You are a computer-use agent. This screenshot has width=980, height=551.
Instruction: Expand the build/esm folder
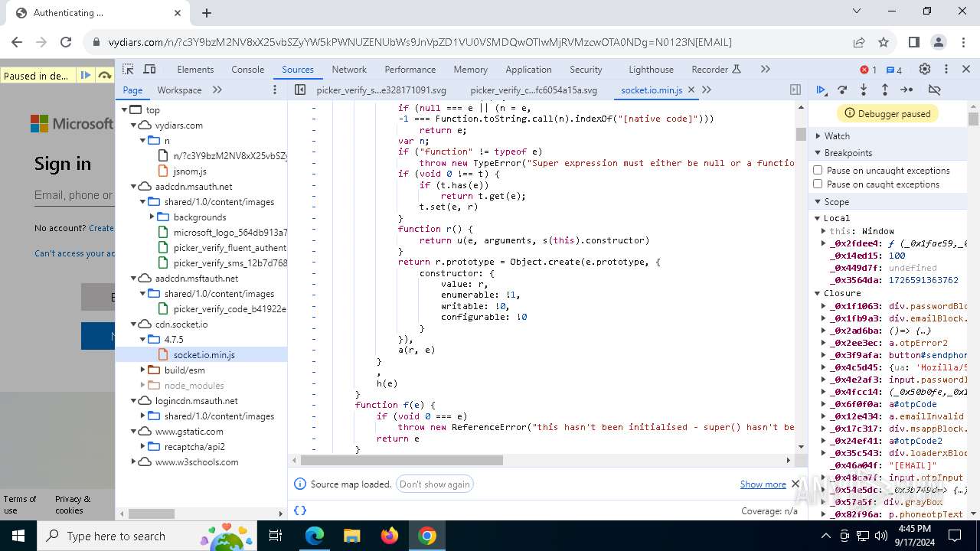[143, 370]
